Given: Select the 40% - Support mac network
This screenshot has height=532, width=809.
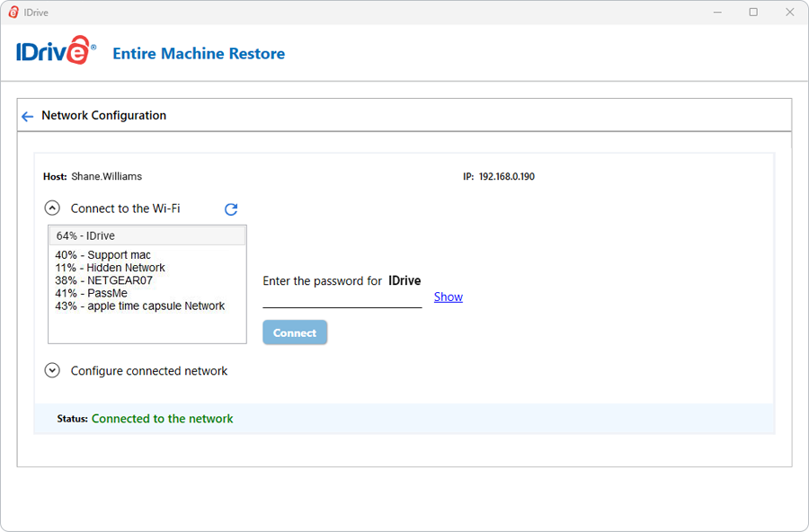Looking at the screenshot, I should [103, 255].
